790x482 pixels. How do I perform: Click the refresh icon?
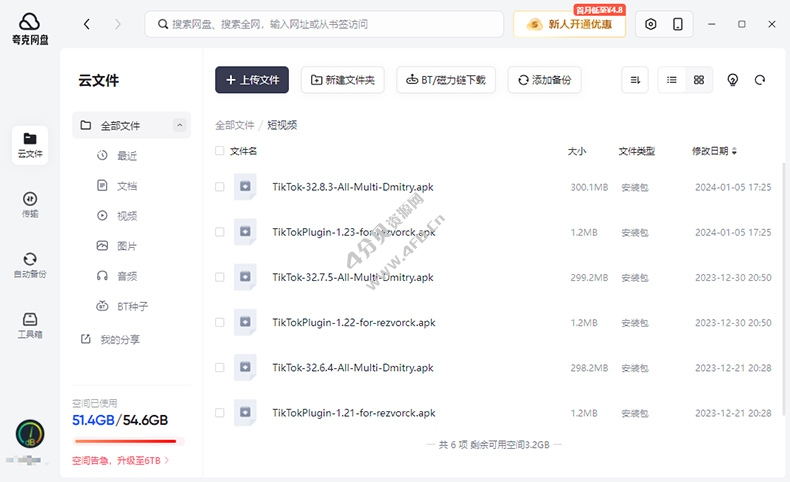760,80
